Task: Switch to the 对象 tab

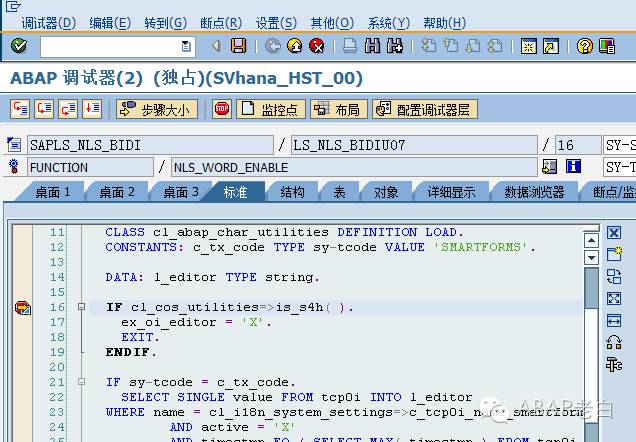Action: coord(386,192)
